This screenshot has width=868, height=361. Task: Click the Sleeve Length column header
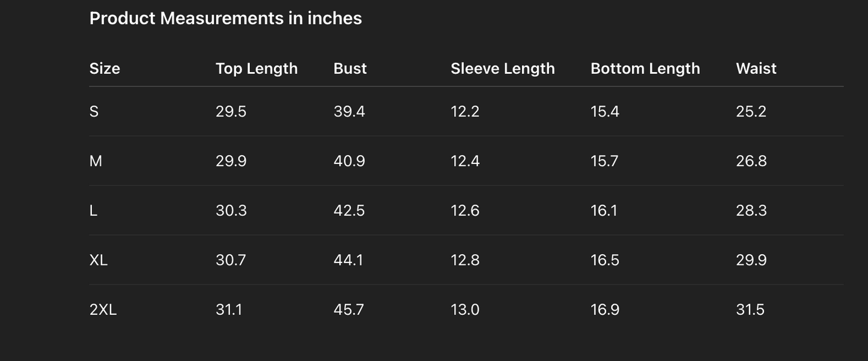(x=502, y=68)
